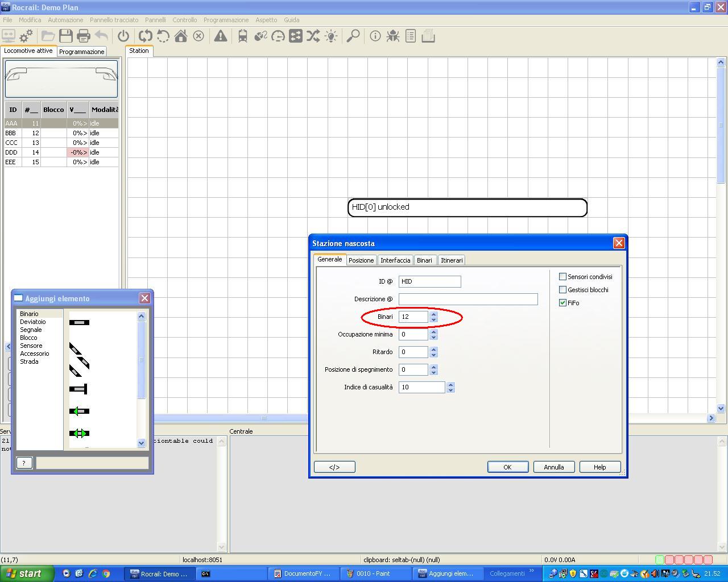Open the Aspetto menu

266,20
